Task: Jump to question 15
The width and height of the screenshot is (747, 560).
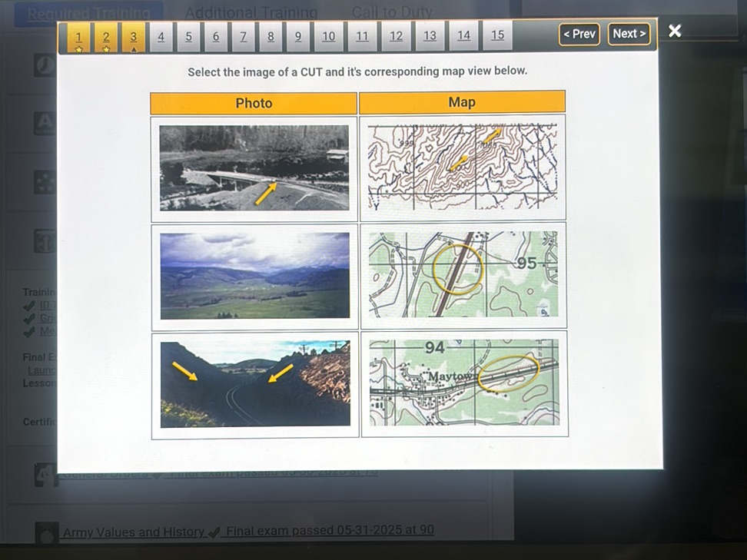Action: 497,35
